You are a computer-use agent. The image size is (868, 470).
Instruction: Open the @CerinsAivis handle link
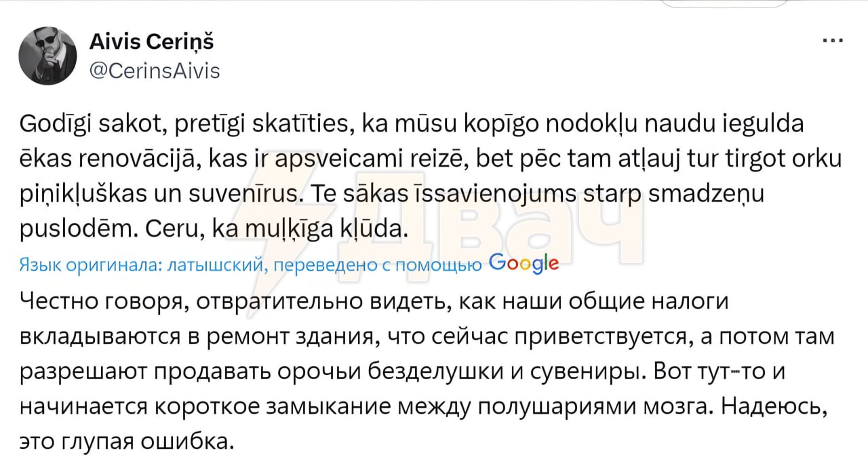155,71
